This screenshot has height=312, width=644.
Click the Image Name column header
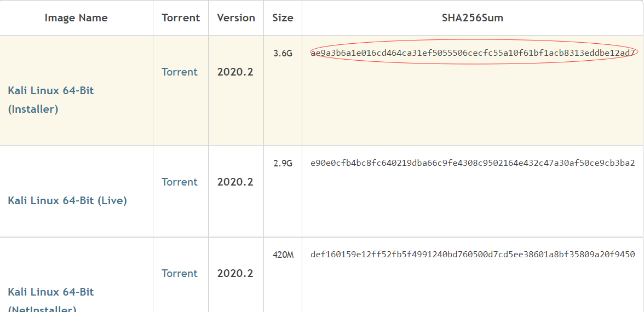[76, 18]
